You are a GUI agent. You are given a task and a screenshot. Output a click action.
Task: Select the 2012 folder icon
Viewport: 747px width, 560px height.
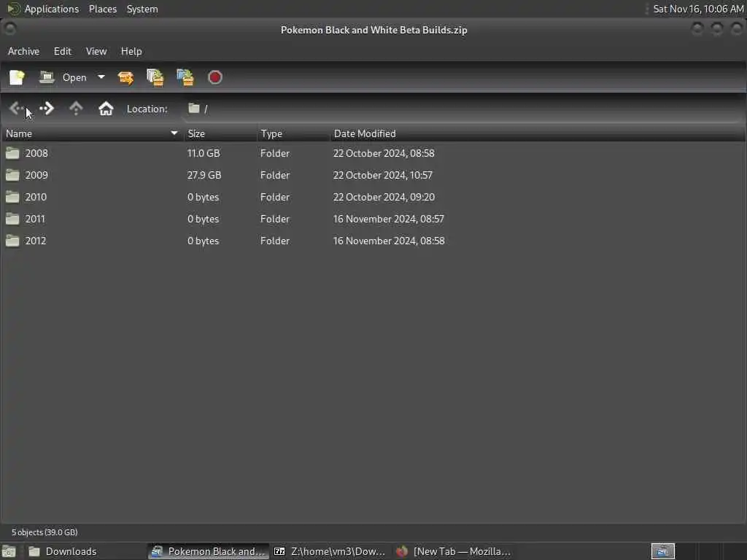pos(12,241)
